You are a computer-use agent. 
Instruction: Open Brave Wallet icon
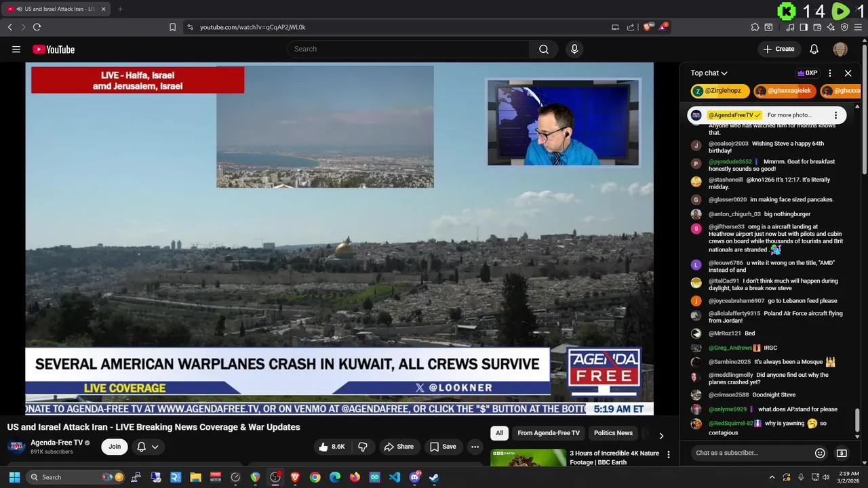pyautogui.click(x=817, y=27)
